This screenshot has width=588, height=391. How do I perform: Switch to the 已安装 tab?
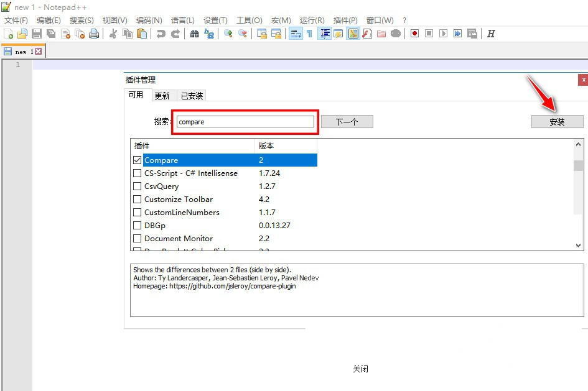192,96
